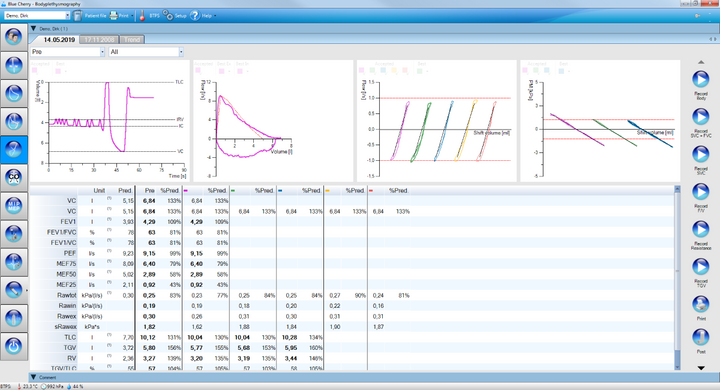Screen dimensions: 720x390
Task: Collapse the Demo, Dirk (1) patient header
Action: (33, 28)
